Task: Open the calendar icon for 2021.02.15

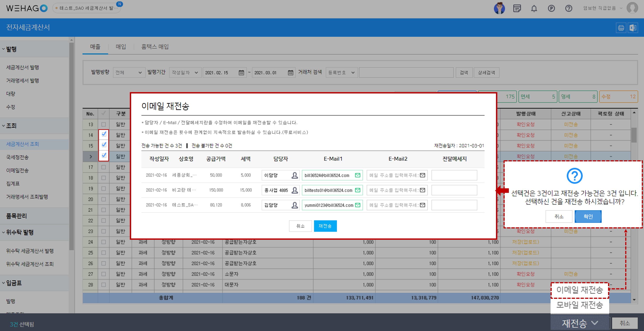Action: click(241, 73)
